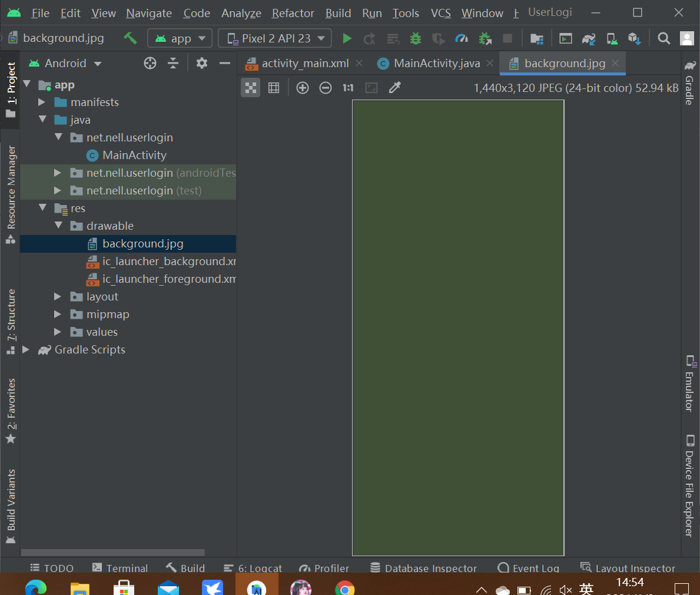The width and height of the screenshot is (700, 595).
Task: Attach debugger to Android process icon
Action: 485,39
